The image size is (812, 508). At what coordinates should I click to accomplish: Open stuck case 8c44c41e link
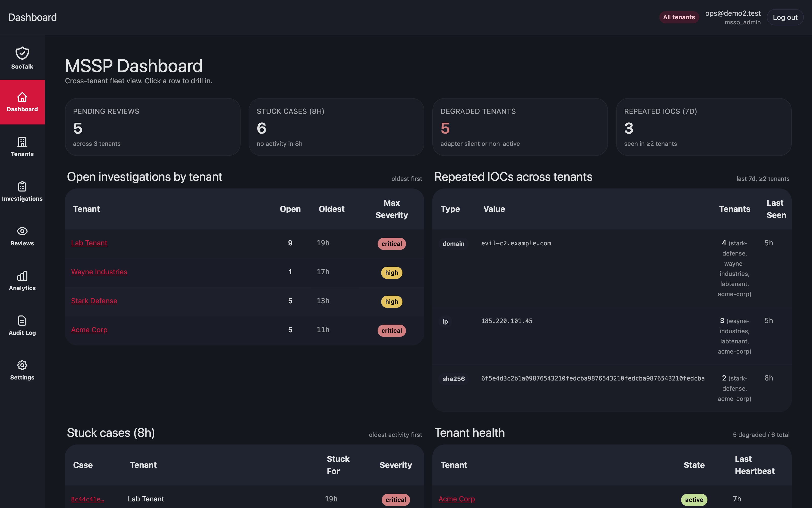[x=88, y=499]
